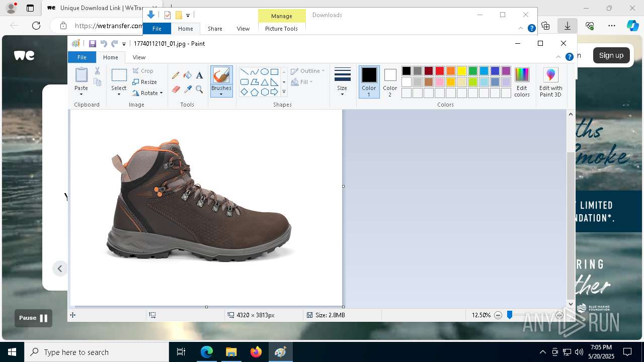
Task: Open the Rotate dropdown
Action: coord(148,93)
